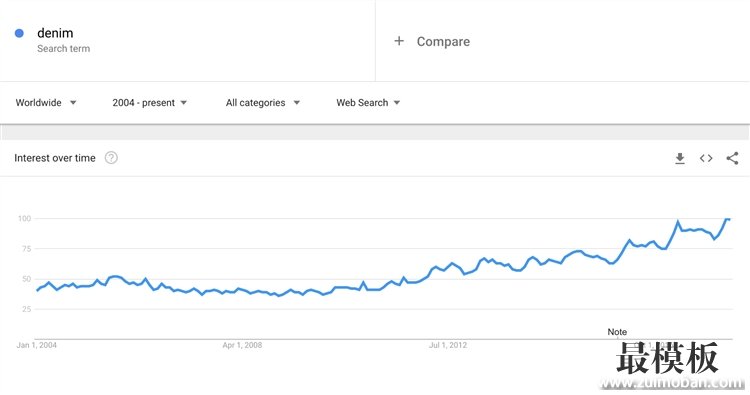
Task: Open the Interest over time help icon
Action: (111, 158)
